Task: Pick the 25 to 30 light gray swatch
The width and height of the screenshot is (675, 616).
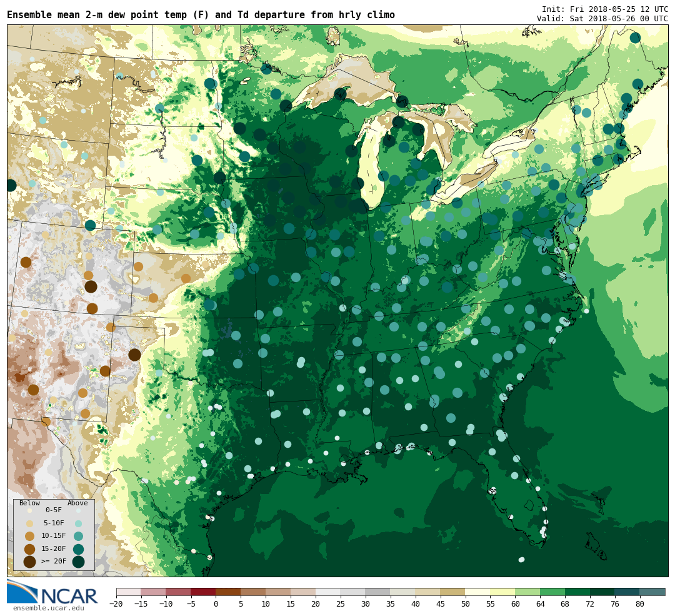Action: (353, 592)
